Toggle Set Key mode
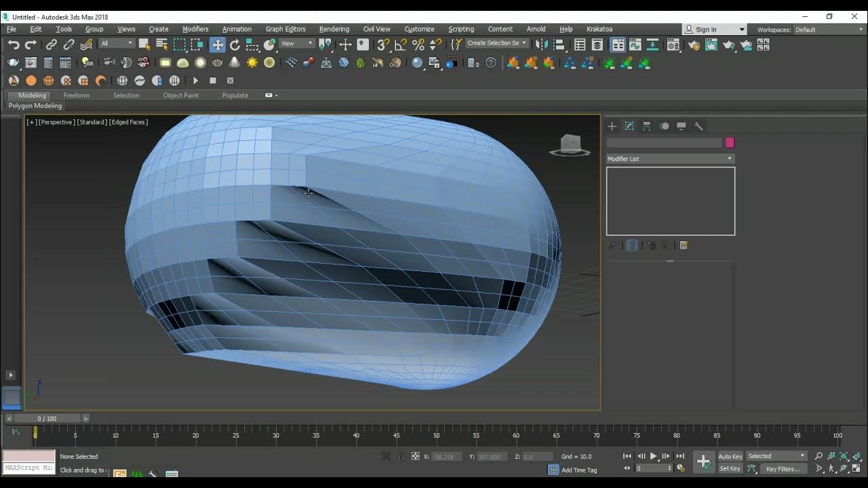 [730, 468]
